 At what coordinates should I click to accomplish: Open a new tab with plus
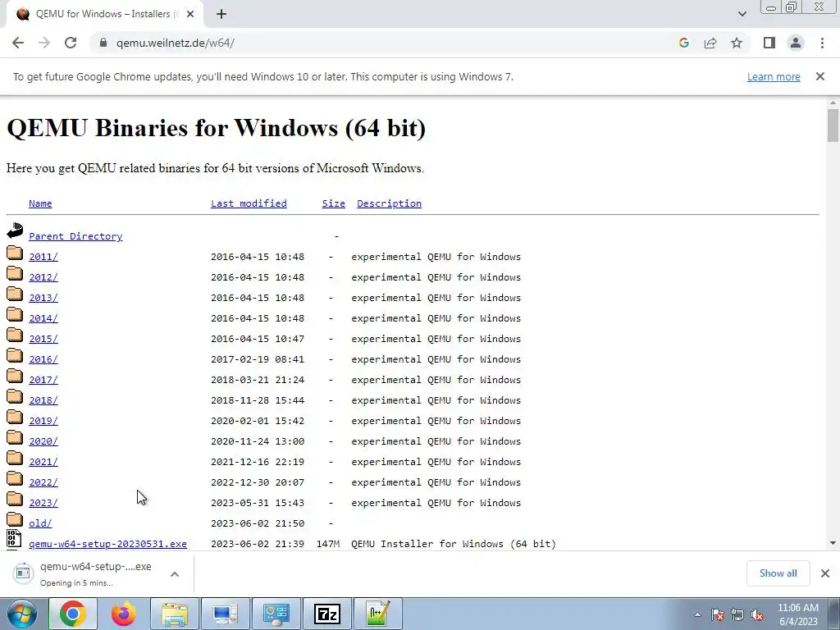[221, 14]
